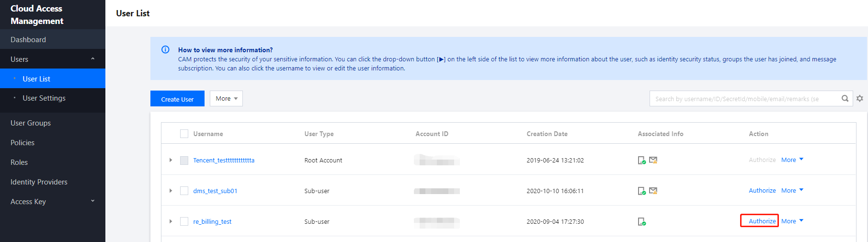This screenshot has width=868, height=242.
Task: Collapse the Users sidebar section
Action: [x=92, y=59]
